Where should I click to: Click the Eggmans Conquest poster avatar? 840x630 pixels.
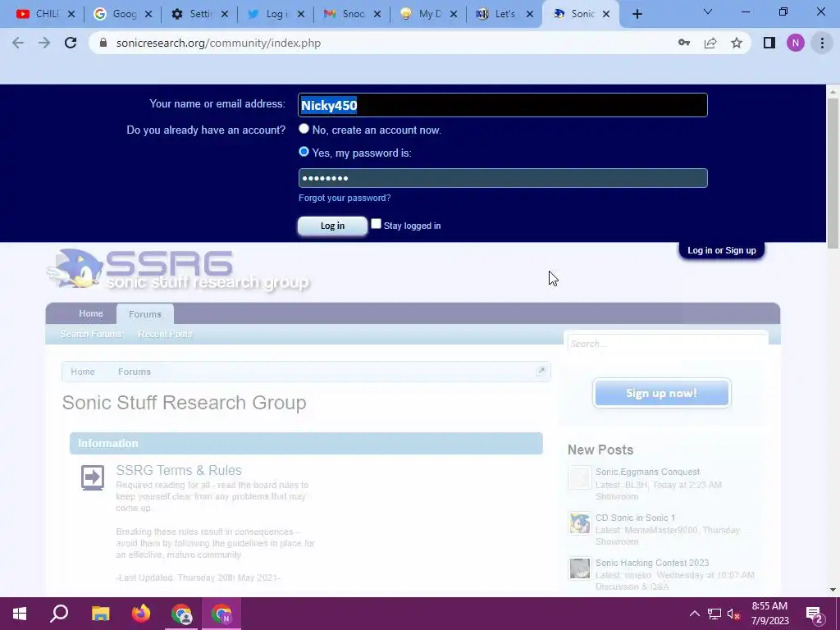coord(580,477)
